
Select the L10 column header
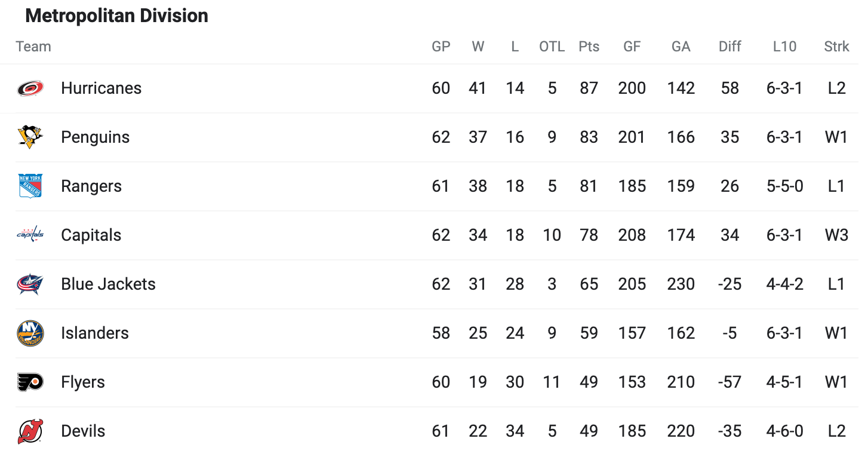coord(784,47)
